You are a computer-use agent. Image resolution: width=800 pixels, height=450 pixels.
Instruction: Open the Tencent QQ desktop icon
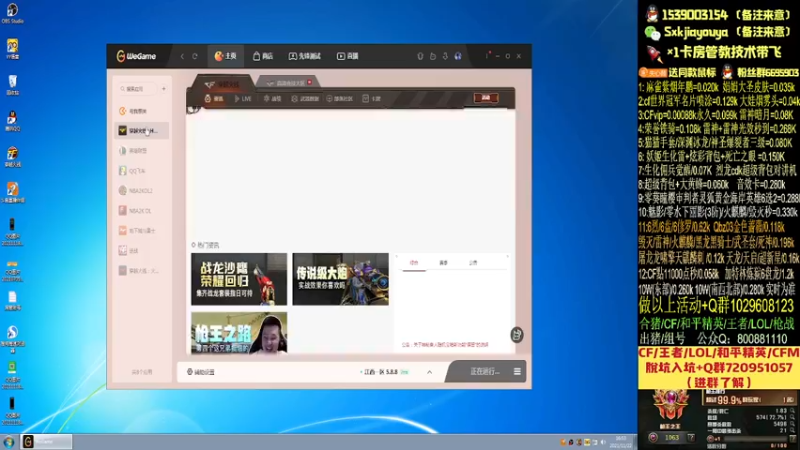(x=12, y=121)
